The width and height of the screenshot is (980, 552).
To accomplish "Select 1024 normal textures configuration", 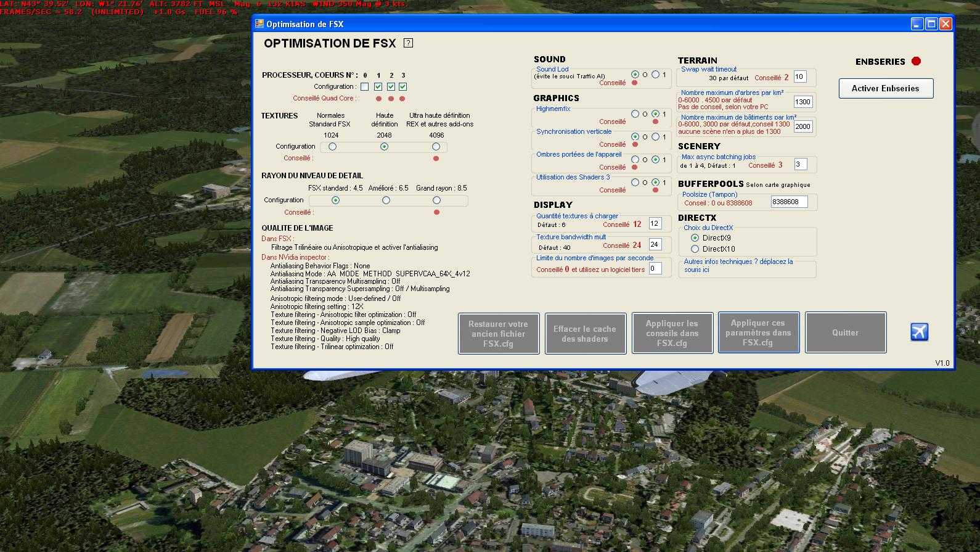I will click(333, 147).
